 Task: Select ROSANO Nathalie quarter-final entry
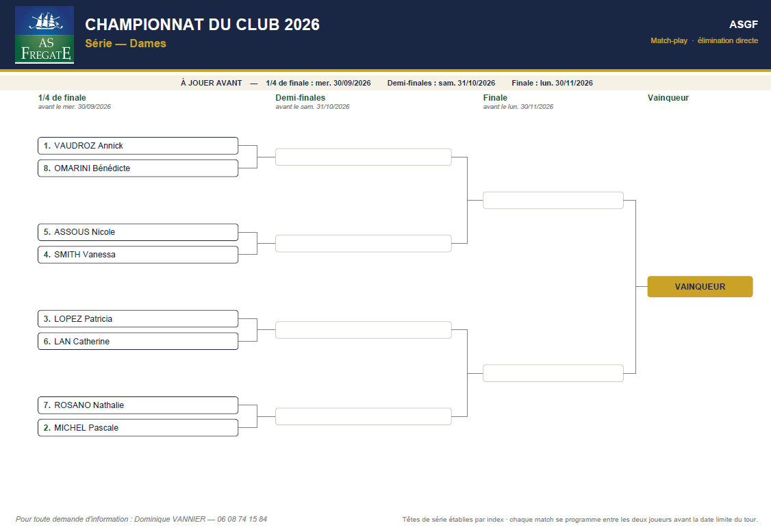138,405
